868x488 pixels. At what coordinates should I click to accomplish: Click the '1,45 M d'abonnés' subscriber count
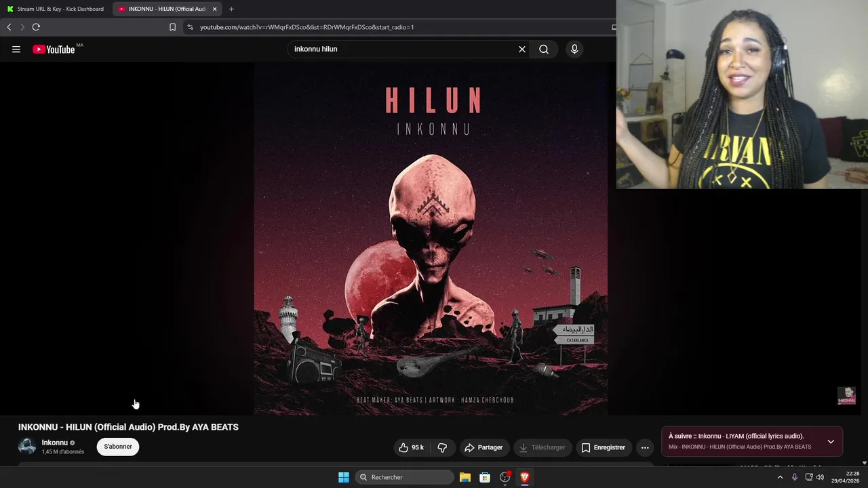coord(63,452)
